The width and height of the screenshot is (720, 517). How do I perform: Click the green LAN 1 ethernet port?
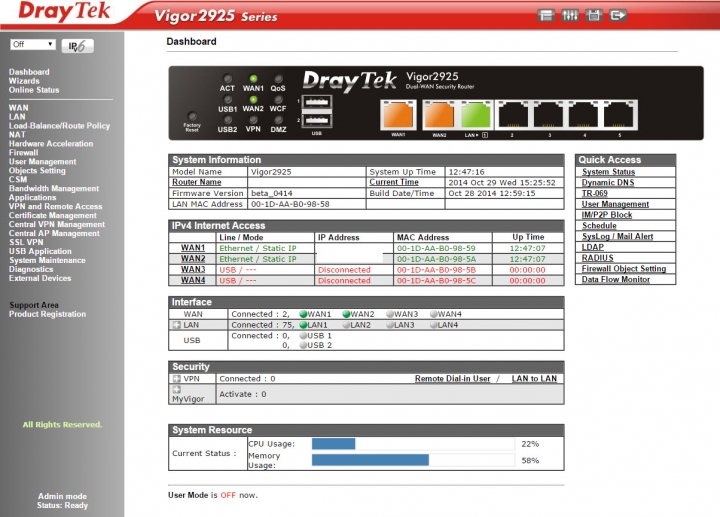(x=475, y=115)
